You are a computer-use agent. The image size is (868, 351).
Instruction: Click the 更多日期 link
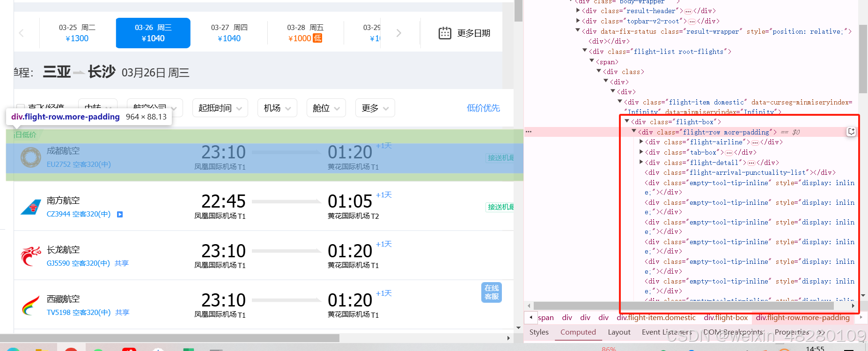coord(473,33)
